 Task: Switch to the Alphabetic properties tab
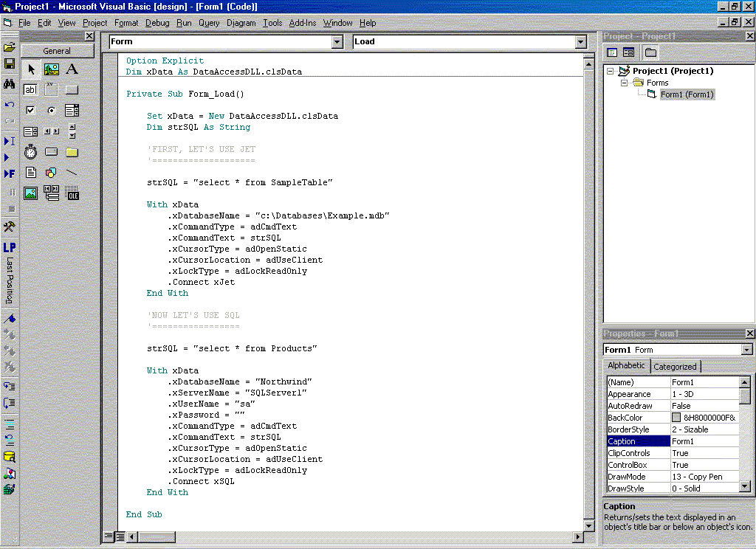tap(626, 365)
